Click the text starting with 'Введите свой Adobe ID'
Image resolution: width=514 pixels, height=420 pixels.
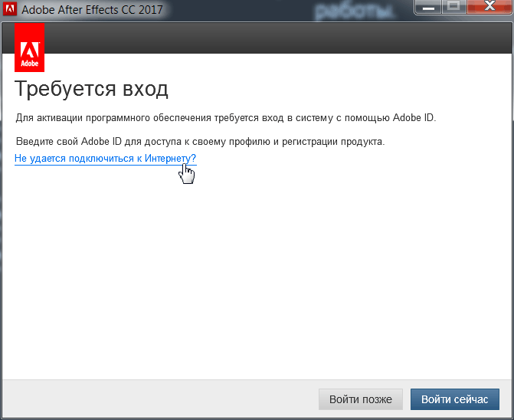pyautogui.click(x=200, y=142)
